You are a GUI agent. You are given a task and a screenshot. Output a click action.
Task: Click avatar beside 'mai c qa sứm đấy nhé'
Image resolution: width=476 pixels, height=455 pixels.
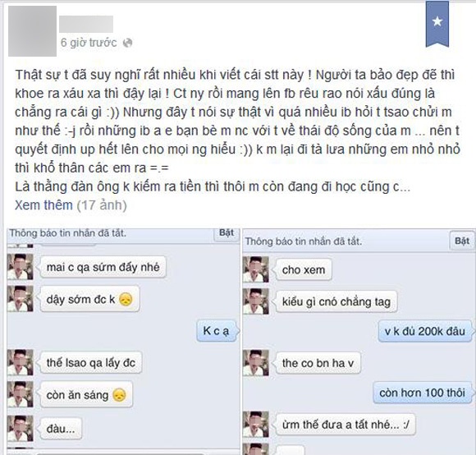click(20, 267)
